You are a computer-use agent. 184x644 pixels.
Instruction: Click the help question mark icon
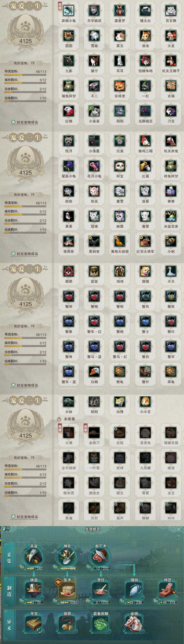click(178, 537)
